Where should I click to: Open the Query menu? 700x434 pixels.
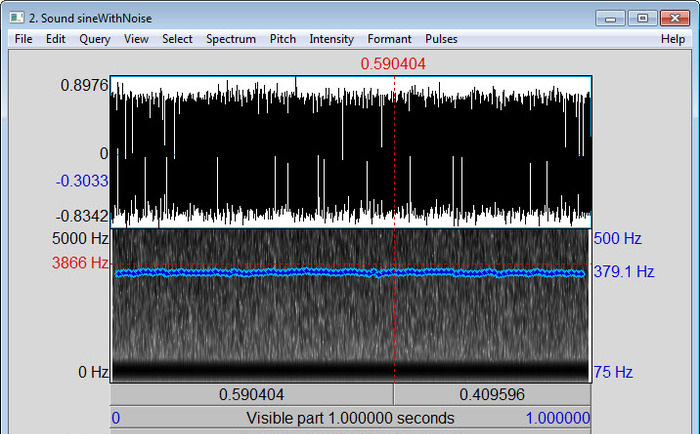(x=95, y=39)
